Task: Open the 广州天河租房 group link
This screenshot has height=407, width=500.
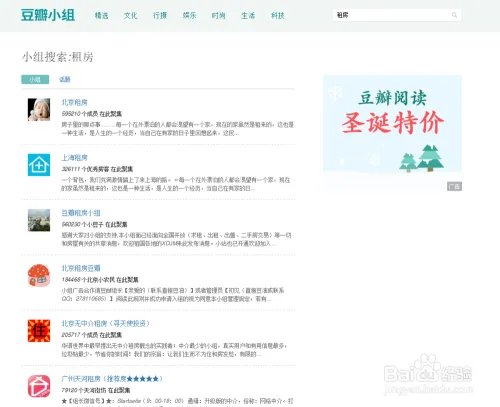Action: (x=112, y=379)
